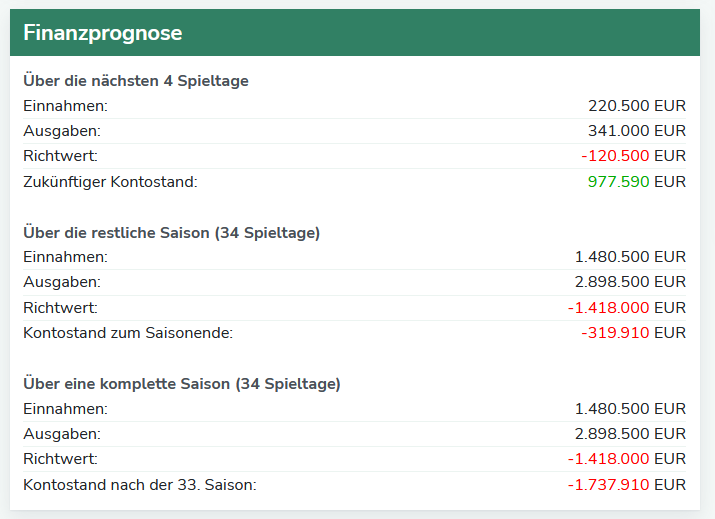This screenshot has height=519, width=715.
Task: Click the Finanzprognose header title
Action: 102,33
